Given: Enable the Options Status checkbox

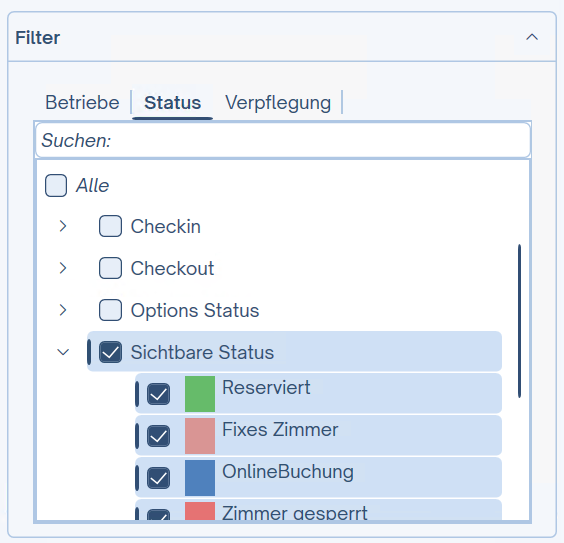Looking at the screenshot, I should (x=110, y=310).
